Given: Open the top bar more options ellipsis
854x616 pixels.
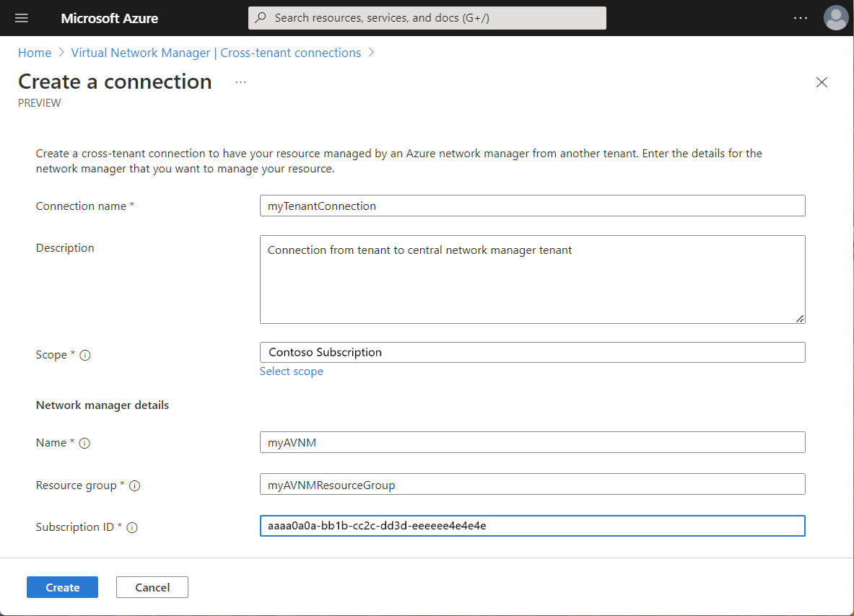Looking at the screenshot, I should click(801, 18).
